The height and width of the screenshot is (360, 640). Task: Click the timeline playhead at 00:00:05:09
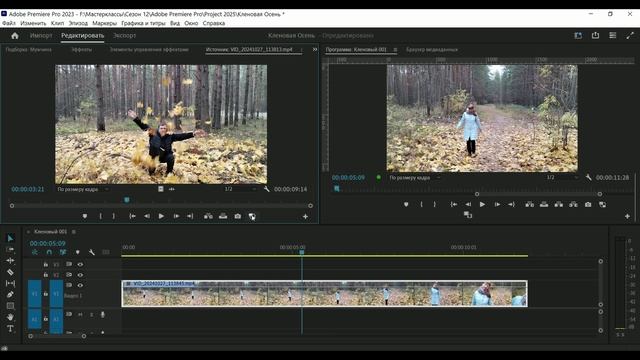pyautogui.click(x=302, y=252)
